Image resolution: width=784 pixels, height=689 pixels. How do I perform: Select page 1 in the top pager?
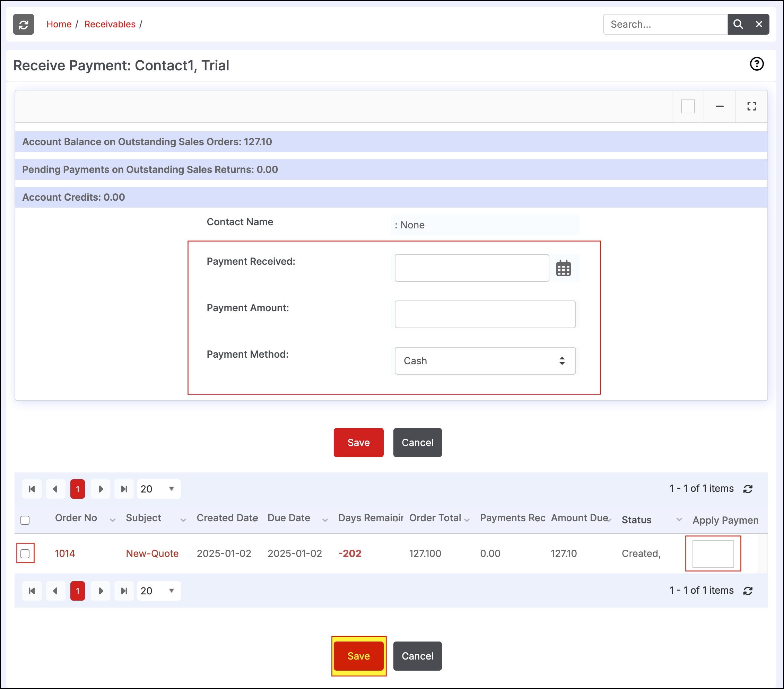(78, 489)
